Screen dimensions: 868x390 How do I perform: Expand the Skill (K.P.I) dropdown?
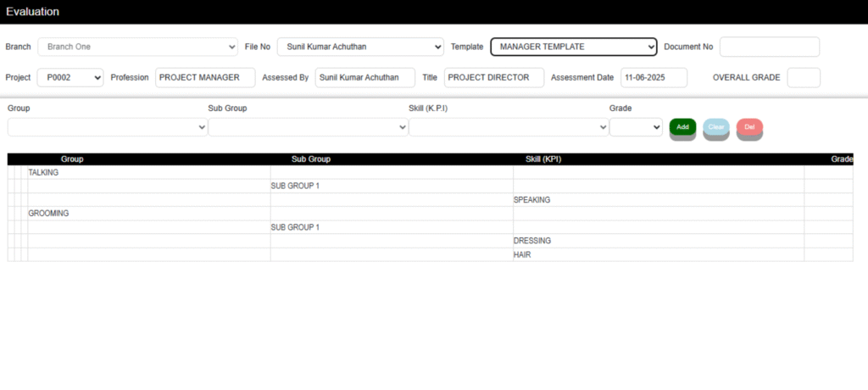[x=509, y=127]
